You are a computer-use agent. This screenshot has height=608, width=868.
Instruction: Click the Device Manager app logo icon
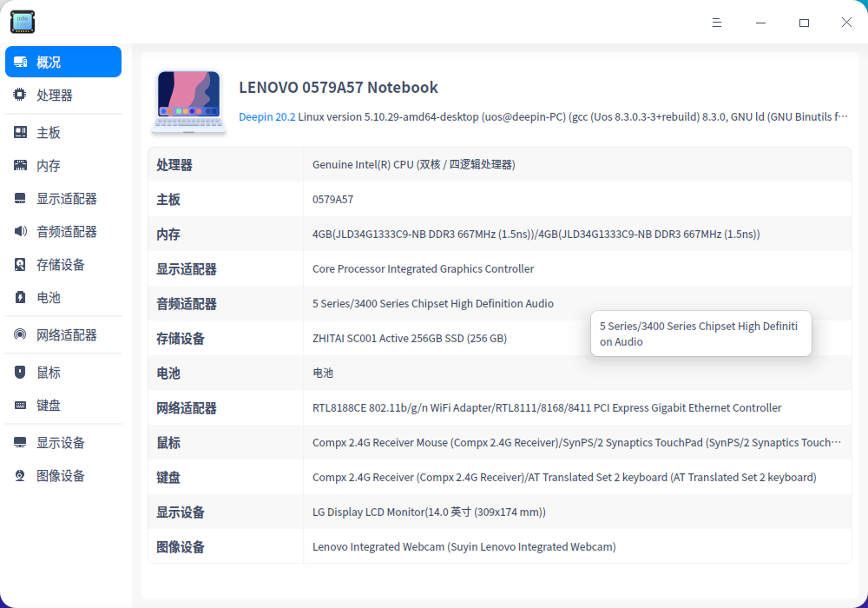23,22
